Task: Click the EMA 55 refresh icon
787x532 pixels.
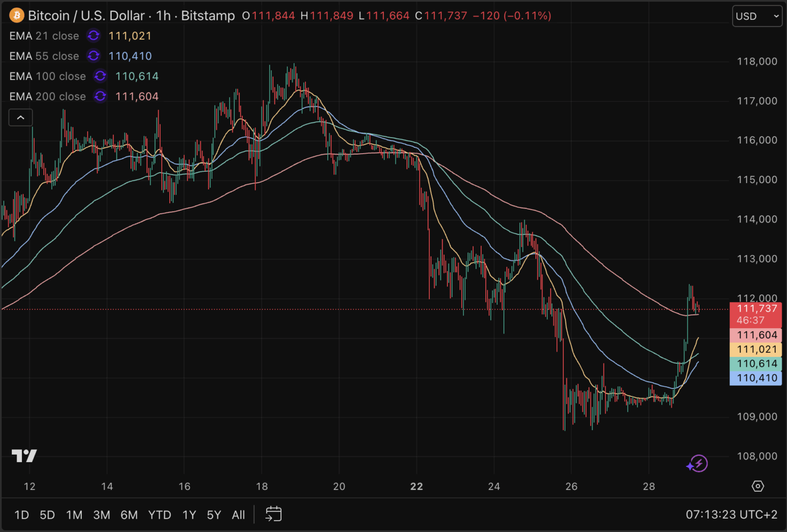Action: tap(93, 56)
